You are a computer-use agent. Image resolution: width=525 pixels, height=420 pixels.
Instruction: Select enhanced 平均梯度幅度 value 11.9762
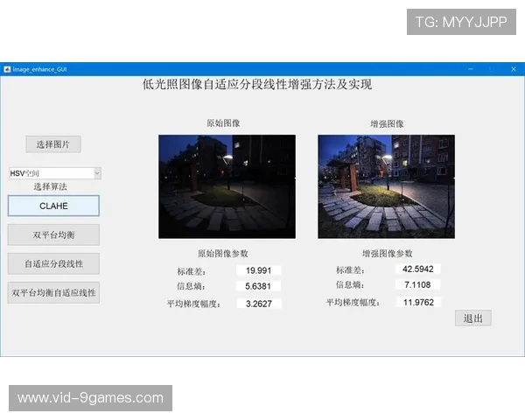418,302
